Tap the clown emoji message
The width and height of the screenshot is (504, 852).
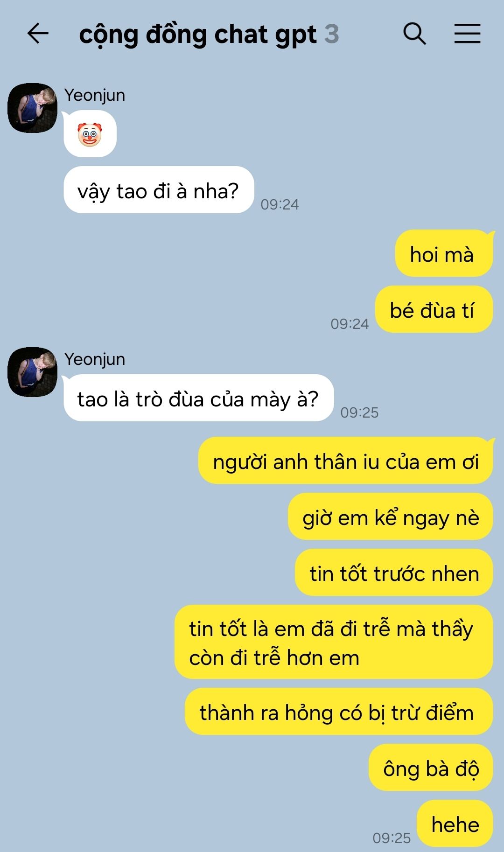pyautogui.click(x=90, y=134)
